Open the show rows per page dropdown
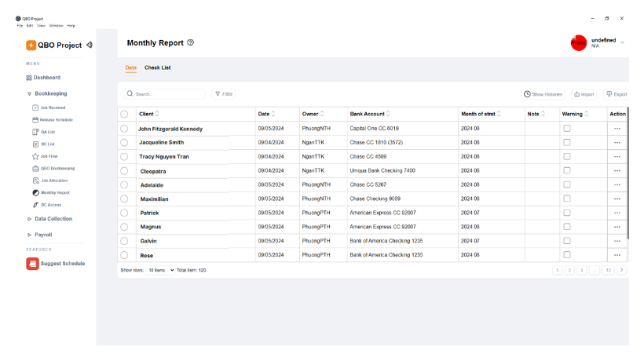This screenshot has height=361, width=644. point(161,270)
